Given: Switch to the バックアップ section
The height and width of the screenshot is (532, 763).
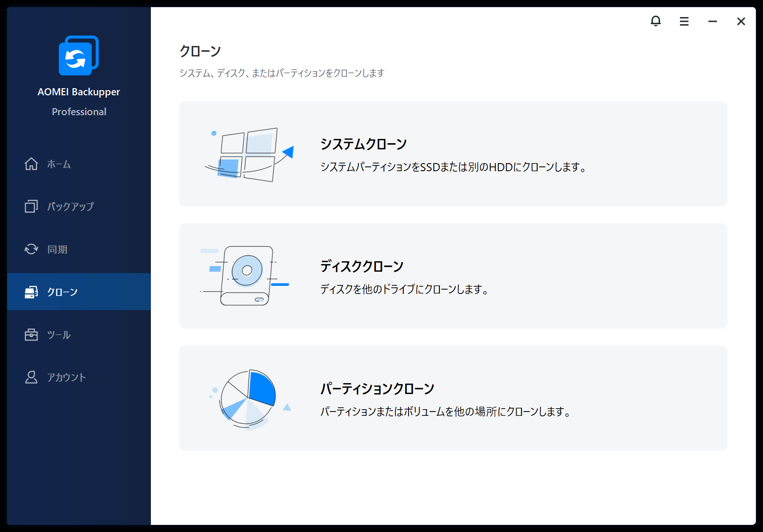Looking at the screenshot, I should (70, 207).
